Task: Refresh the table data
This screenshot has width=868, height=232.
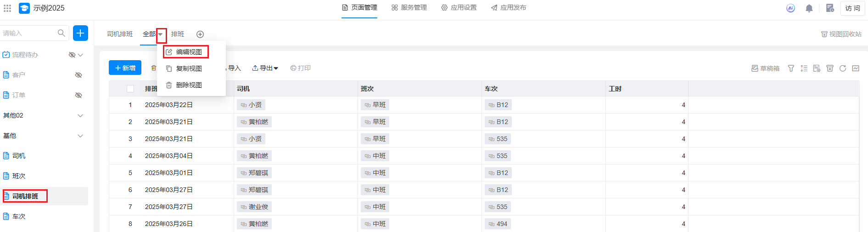Action: pyautogui.click(x=842, y=68)
